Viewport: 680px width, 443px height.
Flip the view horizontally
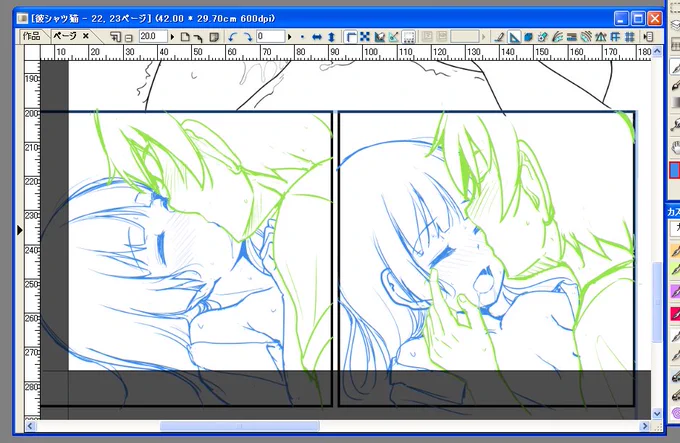pyautogui.click(x=317, y=37)
